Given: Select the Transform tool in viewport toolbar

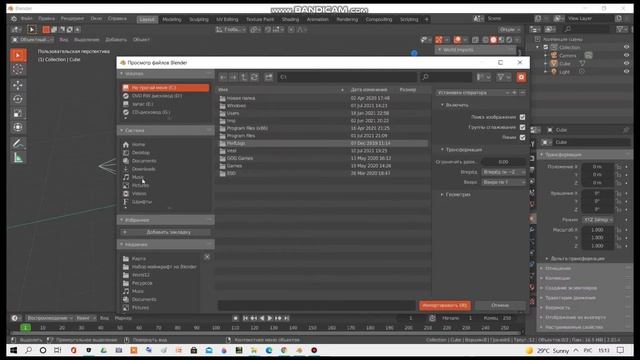Looking at the screenshot, I should click(18, 127).
